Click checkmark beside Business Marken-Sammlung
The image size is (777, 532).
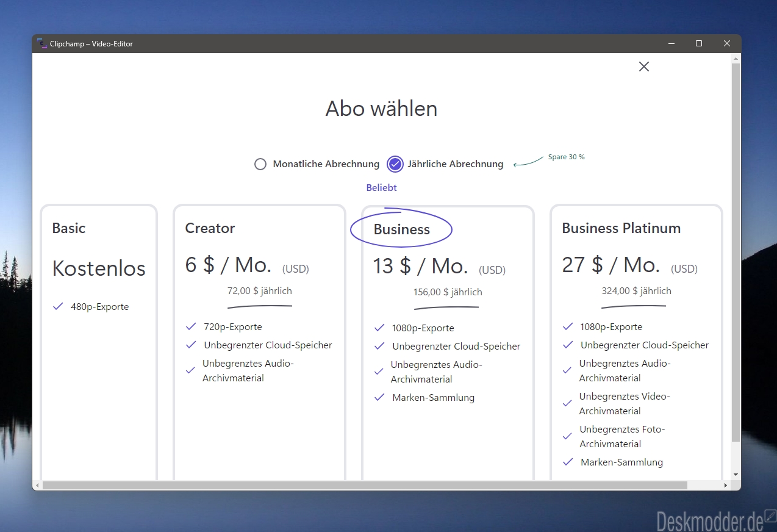379,397
